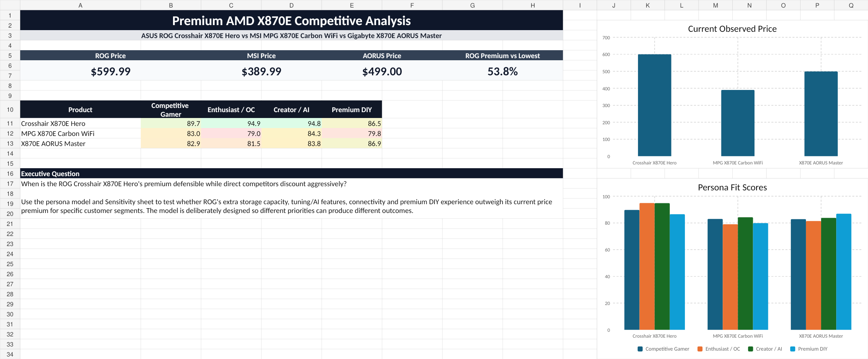Select row 16 header
This screenshot has height=359, width=868.
pyautogui.click(x=10, y=174)
